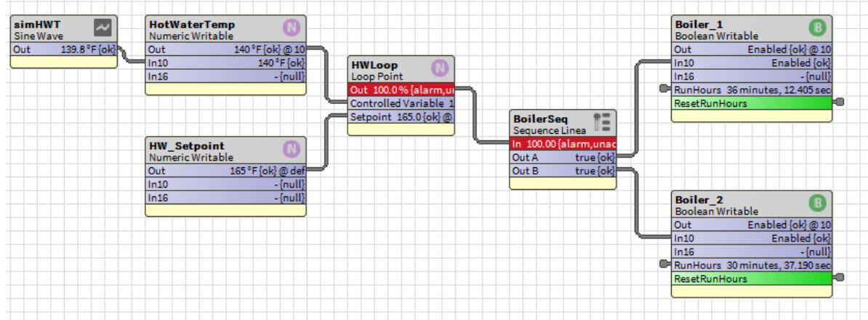Select the HotWaterTemp In10 slot

tap(226, 63)
